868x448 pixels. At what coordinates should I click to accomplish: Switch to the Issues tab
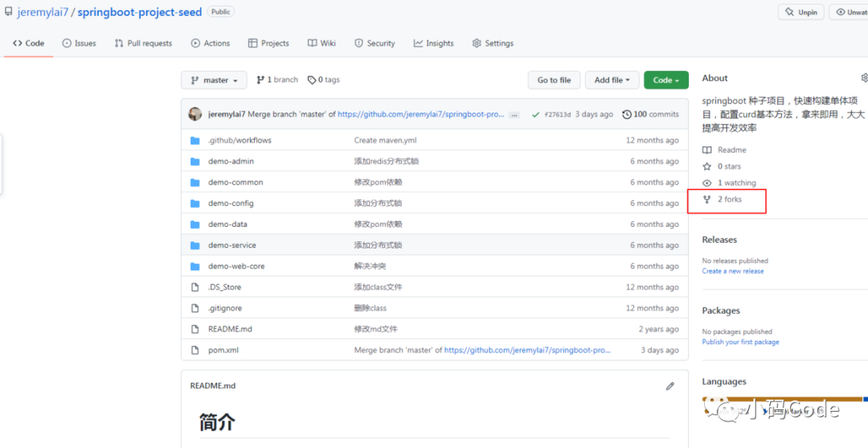point(79,43)
